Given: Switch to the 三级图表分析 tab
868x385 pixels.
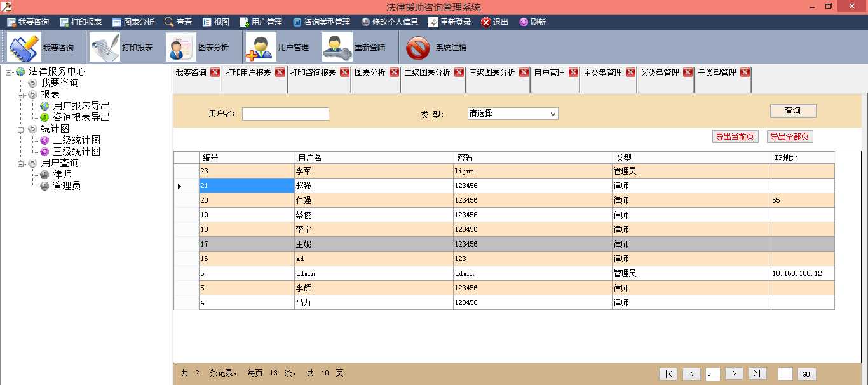Looking at the screenshot, I should click(492, 72).
